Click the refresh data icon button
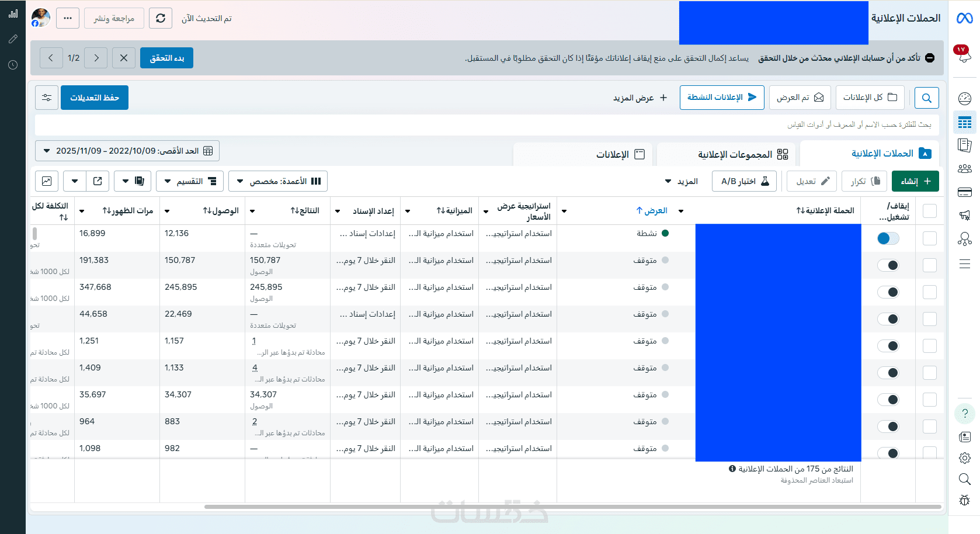Viewport: 980px width, 534px height. click(x=161, y=18)
